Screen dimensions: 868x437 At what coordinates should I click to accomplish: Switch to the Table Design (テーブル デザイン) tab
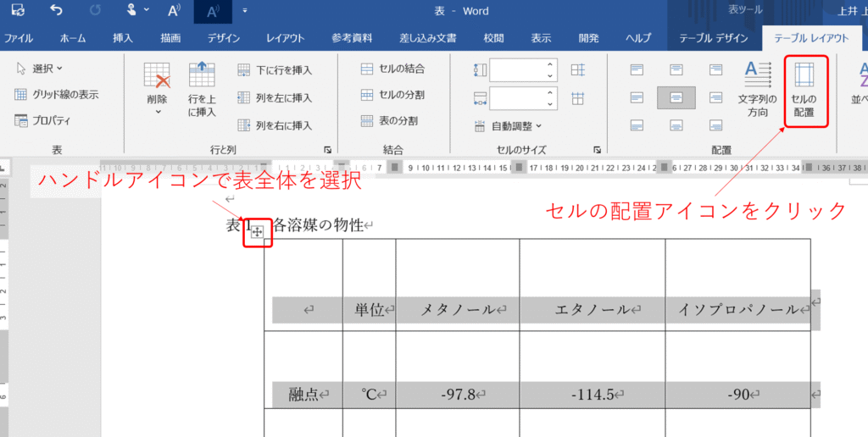pyautogui.click(x=712, y=38)
